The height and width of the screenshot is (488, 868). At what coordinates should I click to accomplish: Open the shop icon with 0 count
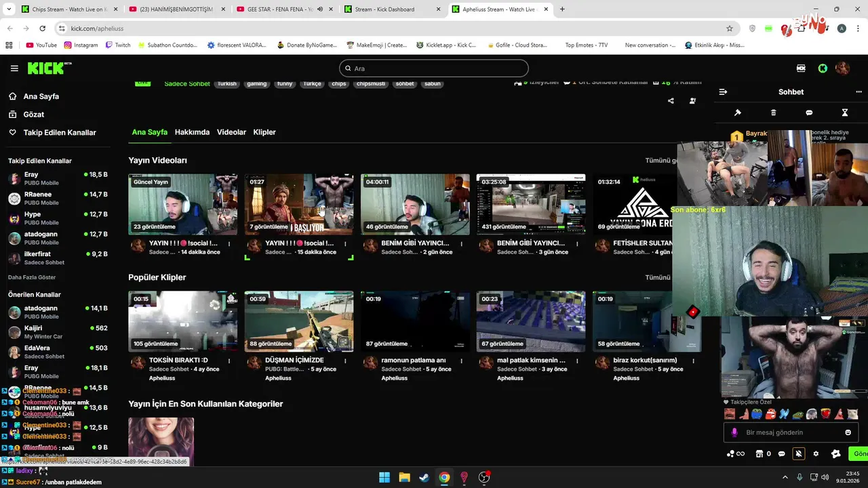click(763, 454)
